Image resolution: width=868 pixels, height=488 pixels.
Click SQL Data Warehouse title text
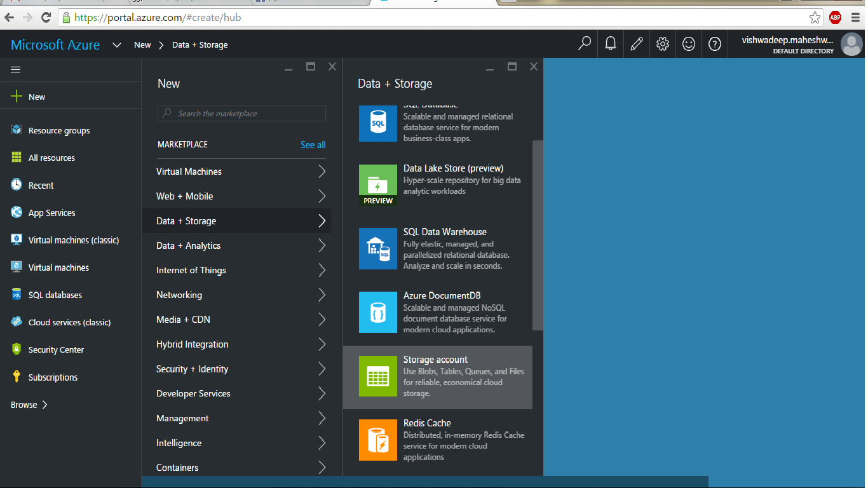[x=445, y=232]
